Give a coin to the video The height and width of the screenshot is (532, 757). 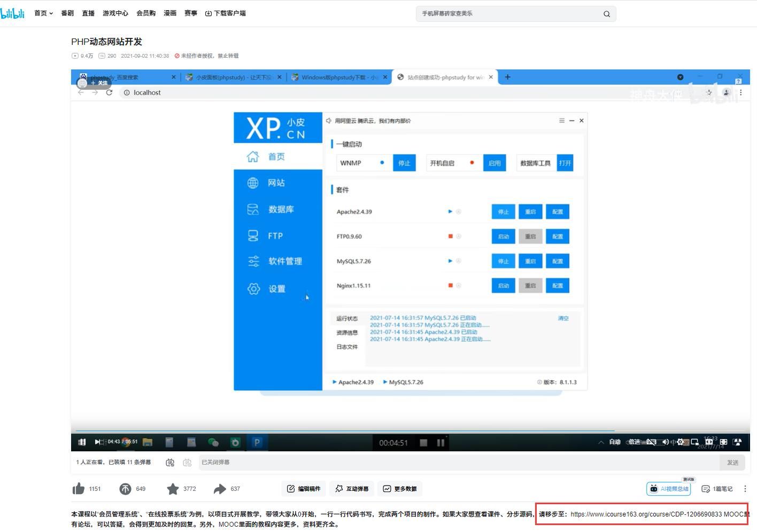(125, 489)
